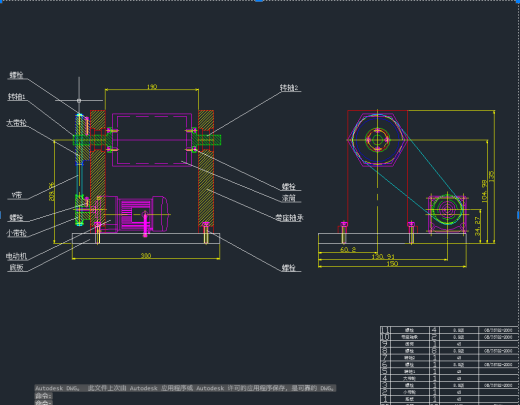Viewport: 520px width, 405px height.
Task: Select the 螺栓 label just above 滚筒
Action: 289,186
